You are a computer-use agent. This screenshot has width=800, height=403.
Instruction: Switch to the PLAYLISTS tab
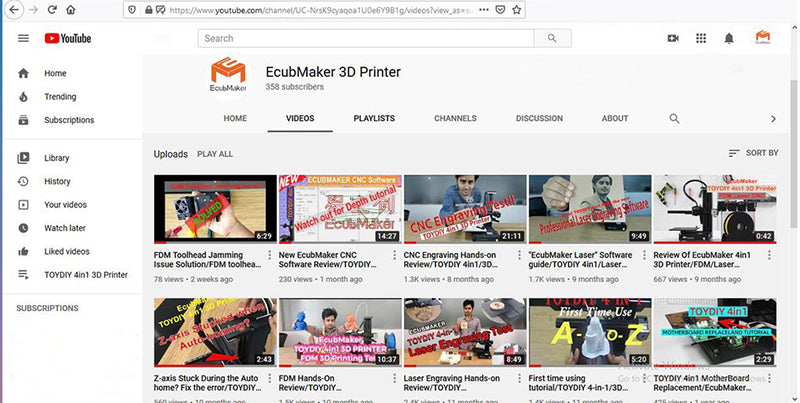[374, 118]
